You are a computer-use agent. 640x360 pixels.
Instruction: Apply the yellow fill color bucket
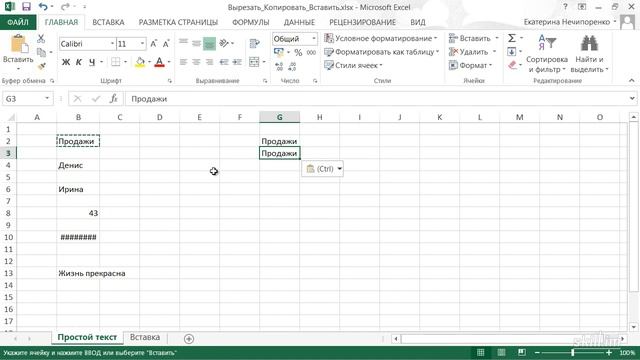140,62
